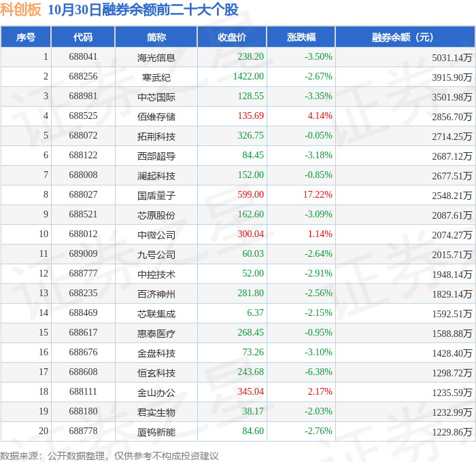This screenshot has height=462, width=476.
Task: Select stock name 拓荆科技
Action: (x=156, y=136)
